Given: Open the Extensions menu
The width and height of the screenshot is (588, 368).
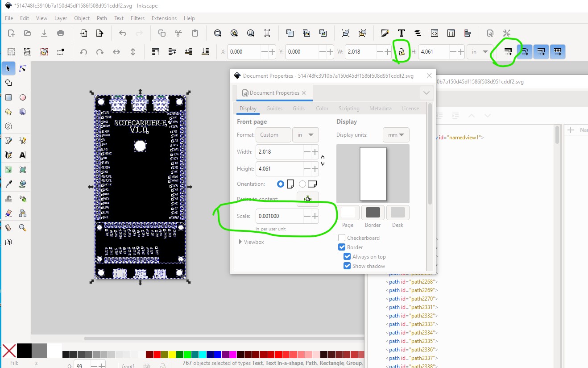Looking at the screenshot, I should 164,18.
